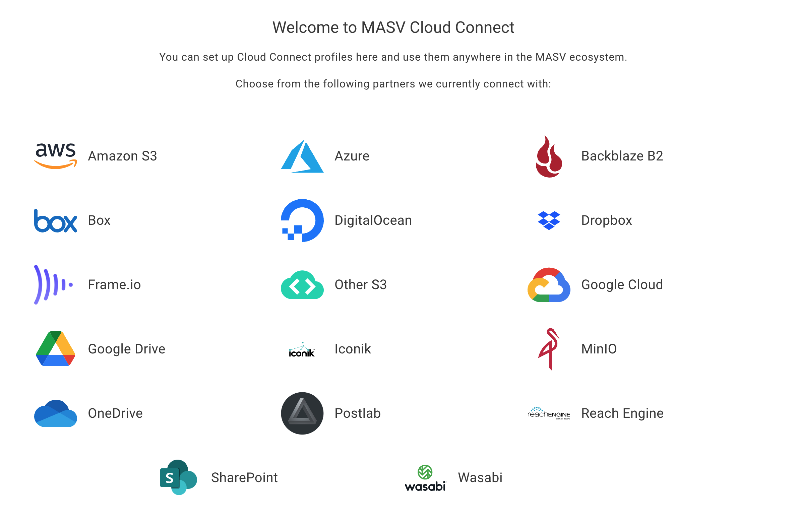797x532 pixels.
Task: Select the Wasabi text label
Action: tap(480, 478)
